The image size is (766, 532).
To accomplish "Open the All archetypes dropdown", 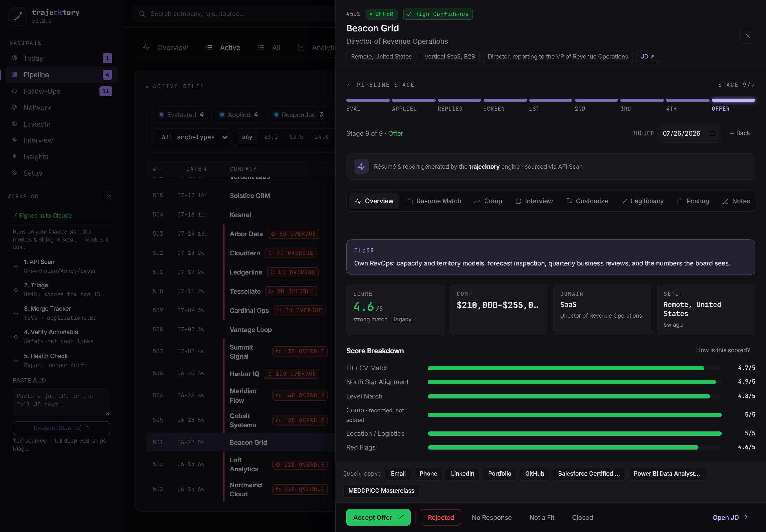I will [191, 137].
